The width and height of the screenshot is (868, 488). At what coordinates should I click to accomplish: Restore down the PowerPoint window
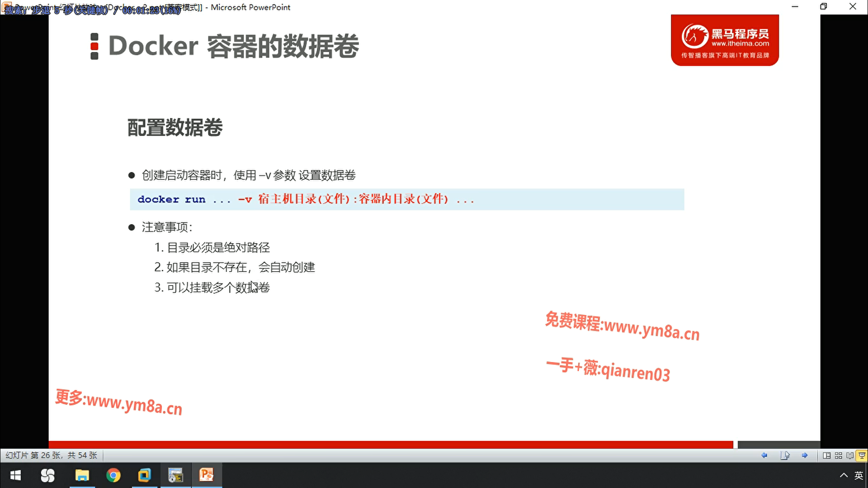click(824, 7)
